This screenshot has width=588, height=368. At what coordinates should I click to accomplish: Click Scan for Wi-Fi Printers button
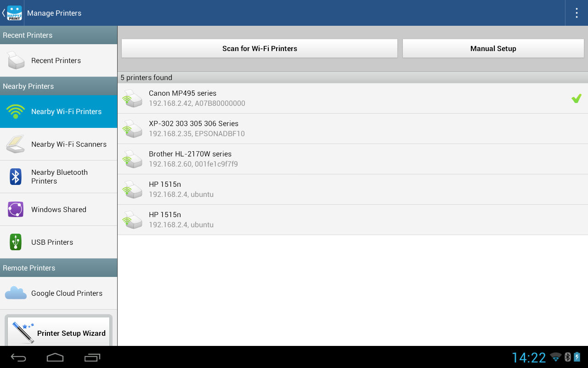(260, 48)
